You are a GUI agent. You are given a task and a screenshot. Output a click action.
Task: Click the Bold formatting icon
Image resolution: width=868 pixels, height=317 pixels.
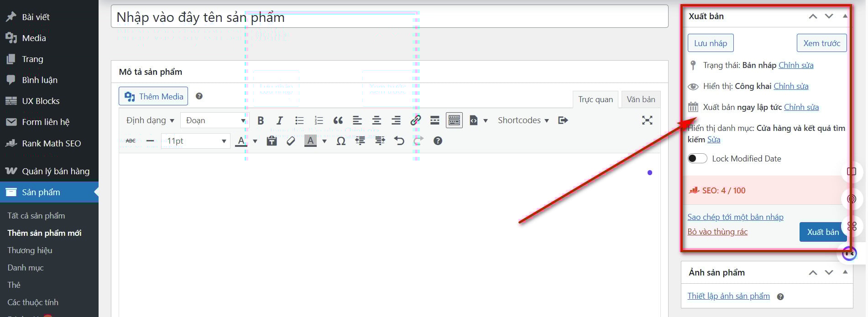pyautogui.click(x=261, y=120)
